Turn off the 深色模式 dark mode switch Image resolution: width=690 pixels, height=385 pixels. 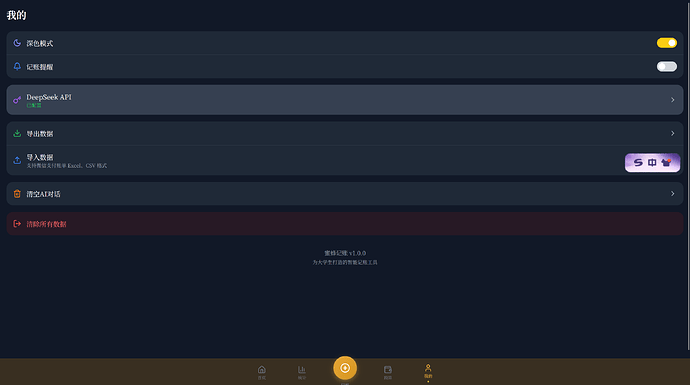tap(667, 43)
